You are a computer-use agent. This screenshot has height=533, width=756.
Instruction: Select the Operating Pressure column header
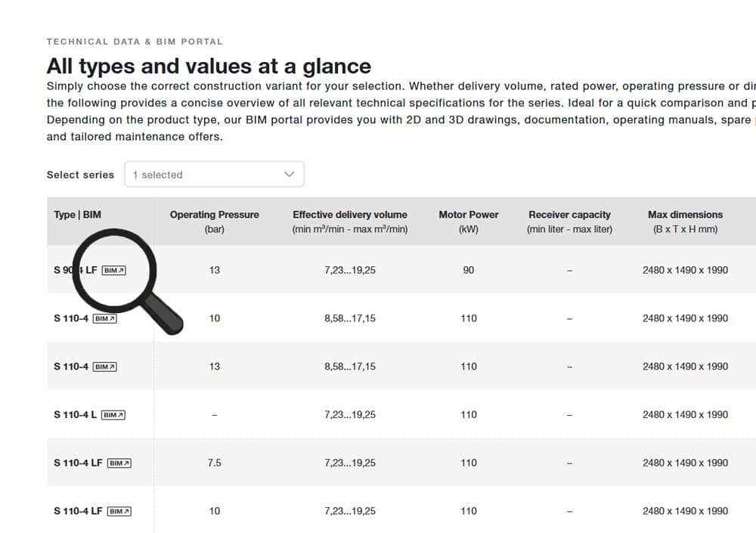pyautogui.click(x=214, y=215)
